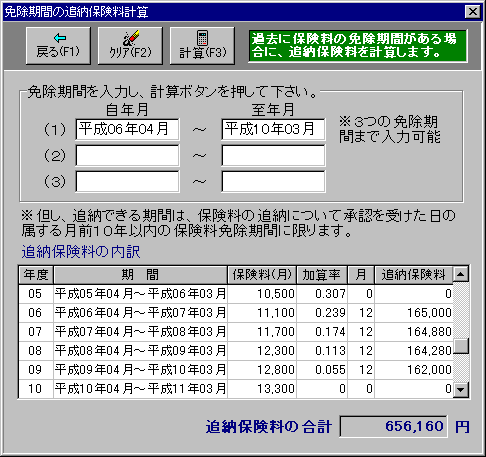Click the back-payment cell 164,880

pos(414,332)
